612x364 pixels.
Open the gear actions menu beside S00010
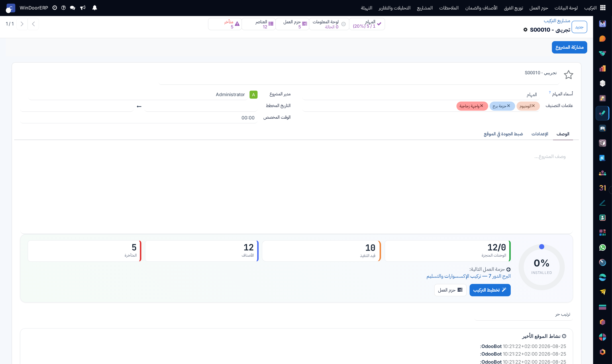pos(525,30)
